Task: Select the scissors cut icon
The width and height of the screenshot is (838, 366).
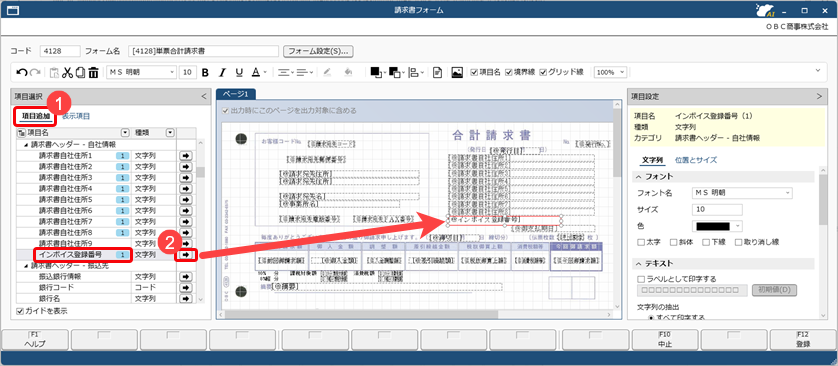Action: (67, 72)
